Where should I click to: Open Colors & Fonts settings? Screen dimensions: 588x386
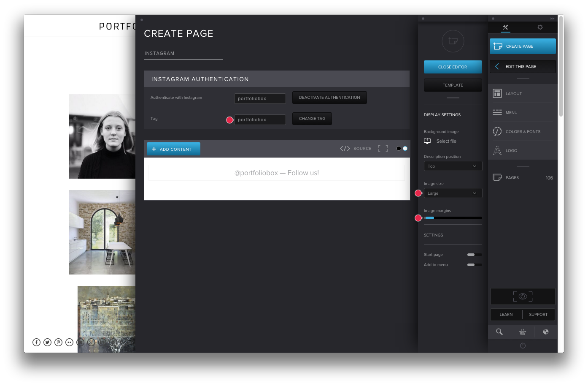(523, 131)
